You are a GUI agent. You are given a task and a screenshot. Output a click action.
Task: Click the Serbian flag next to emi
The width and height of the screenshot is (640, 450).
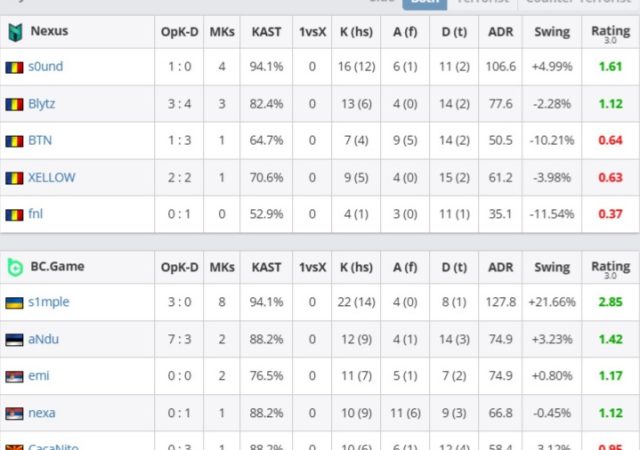tap(14, 376)
